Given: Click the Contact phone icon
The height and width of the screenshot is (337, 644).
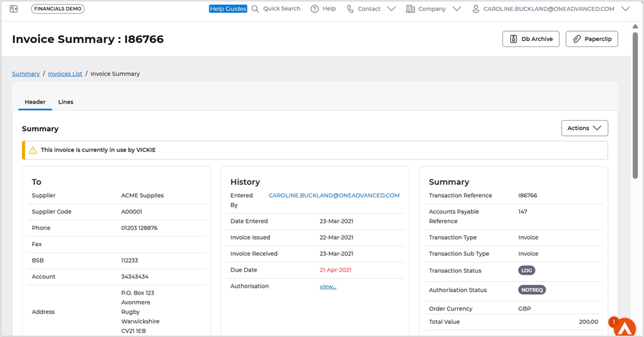Looking at the screenshot, I should [x=350, y=9].
